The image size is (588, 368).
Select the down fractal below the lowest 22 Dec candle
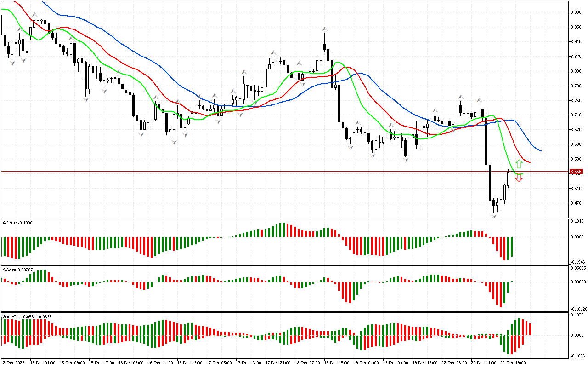[494, 215]
